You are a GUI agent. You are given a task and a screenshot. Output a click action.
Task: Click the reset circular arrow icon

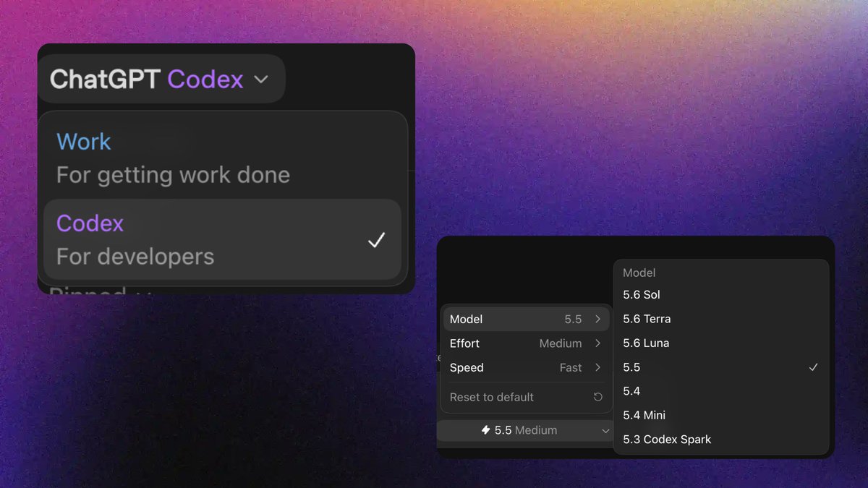(597, 397)
